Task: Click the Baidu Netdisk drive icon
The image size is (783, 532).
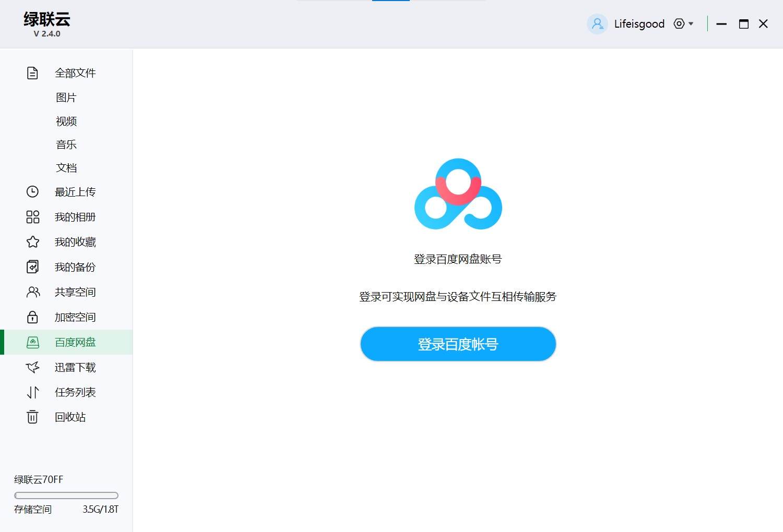Action: click(x=32, y=342)
